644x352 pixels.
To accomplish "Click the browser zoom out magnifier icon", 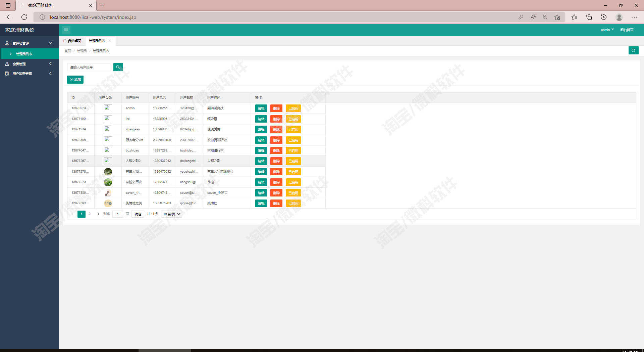I will coord(545,17).
